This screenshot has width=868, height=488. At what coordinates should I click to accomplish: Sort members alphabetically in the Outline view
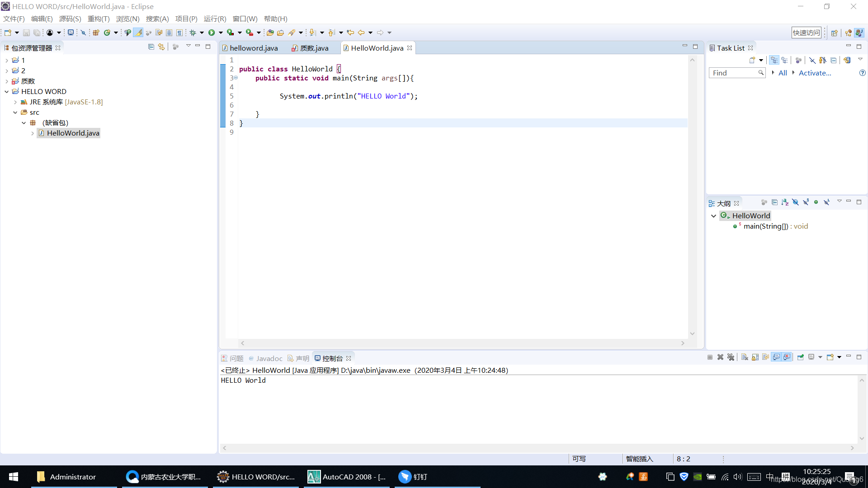[785, 202]
